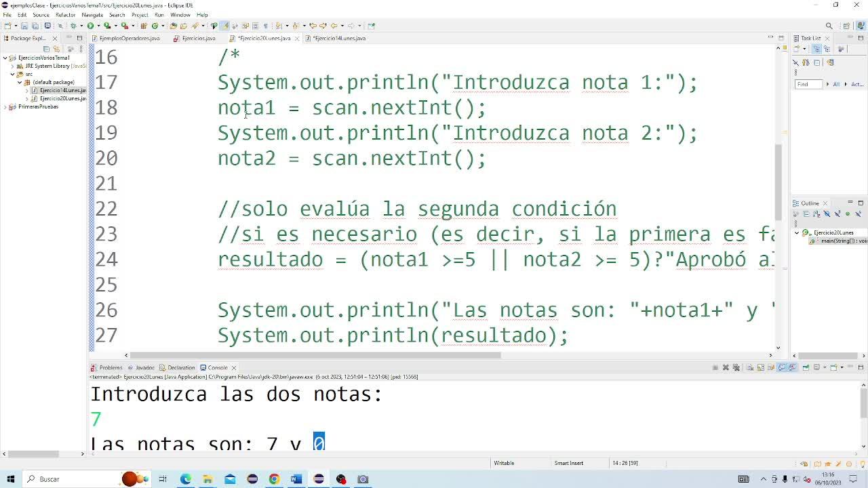Image resolution: width=868 pixels, height=488 pixels.
Task: Click the All filter link in Task List
Action: coord(836,84)
